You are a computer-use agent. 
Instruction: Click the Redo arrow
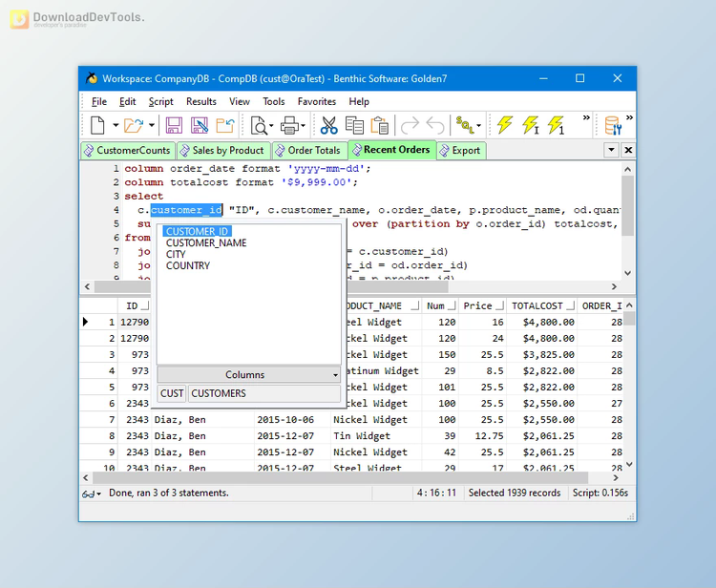click(410, 125)
